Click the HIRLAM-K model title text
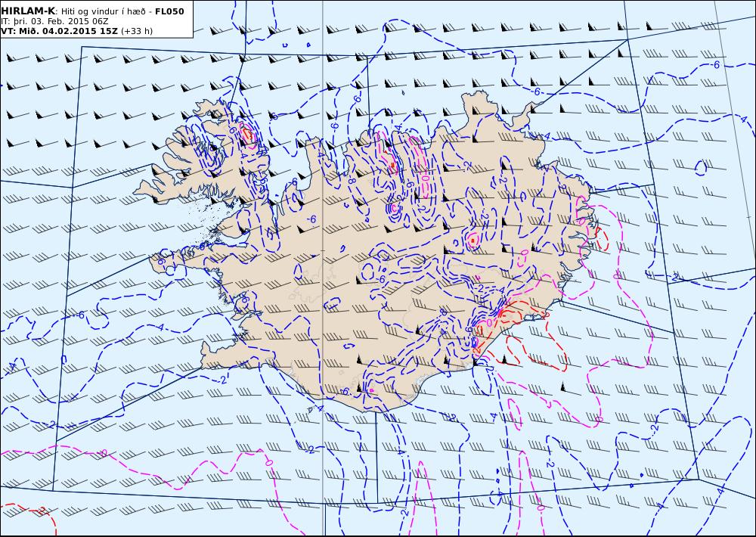 [x=28, y=11]
